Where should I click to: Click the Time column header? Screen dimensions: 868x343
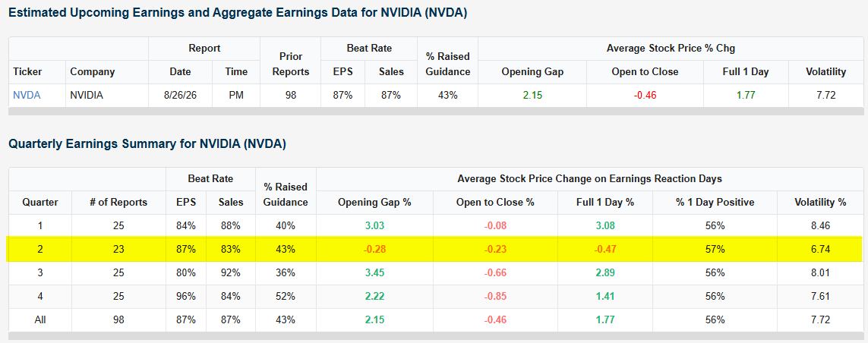tap(236, 72)
